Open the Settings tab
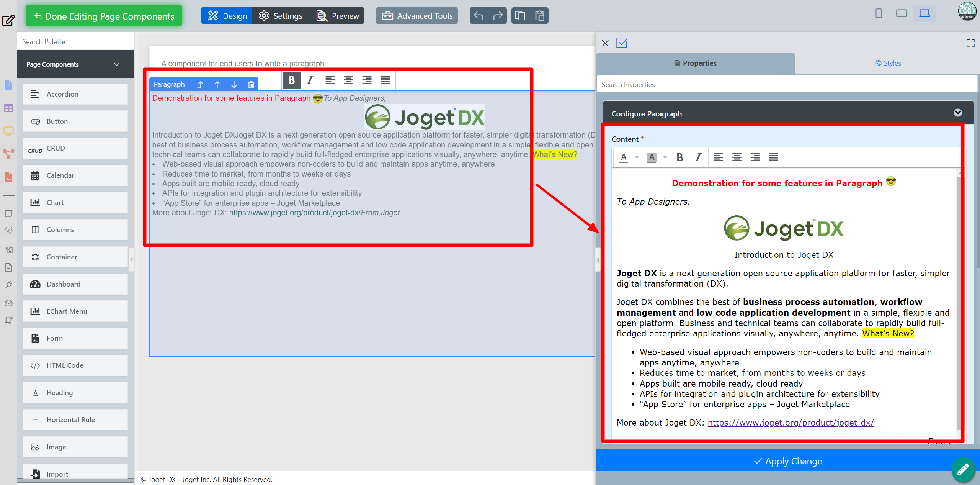Image resolution: width=980 pixels, height=485 pixels. point(281,16)
